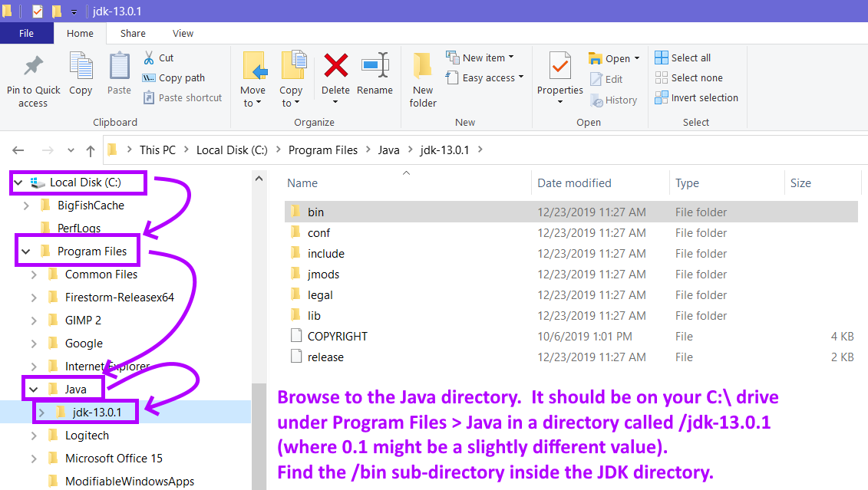Expand the Common Files tree node
Screen dimensions: 868x490
click(33, 274)
